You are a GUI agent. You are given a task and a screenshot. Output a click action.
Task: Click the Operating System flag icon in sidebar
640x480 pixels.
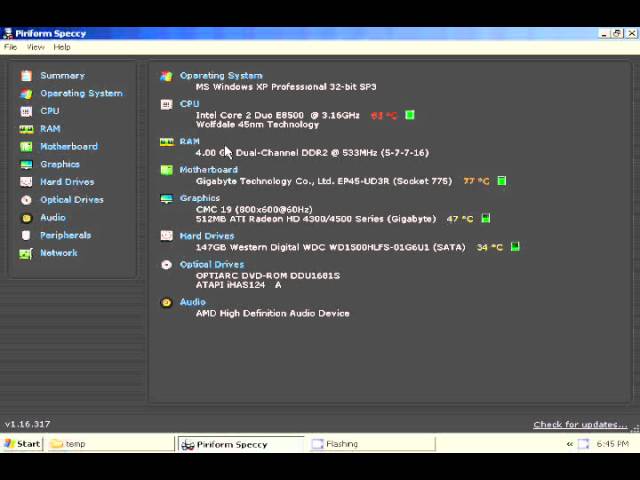point(26,93)
